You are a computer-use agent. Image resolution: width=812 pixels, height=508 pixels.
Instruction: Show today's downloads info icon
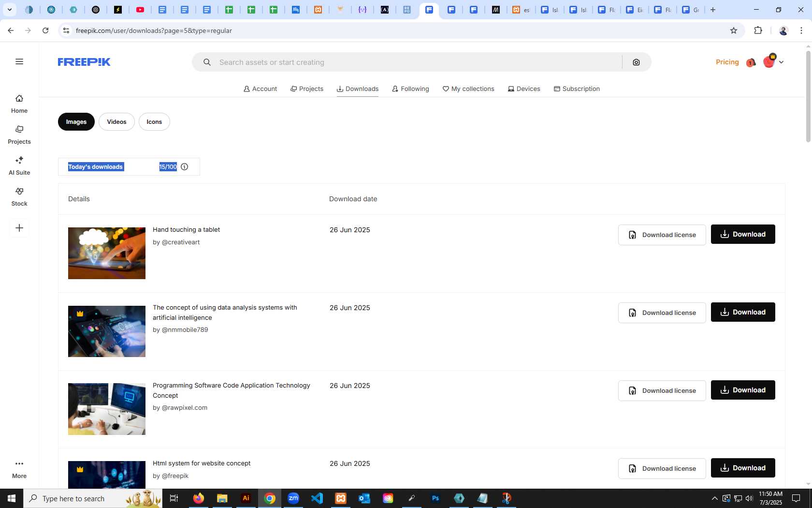click(184, 166)
